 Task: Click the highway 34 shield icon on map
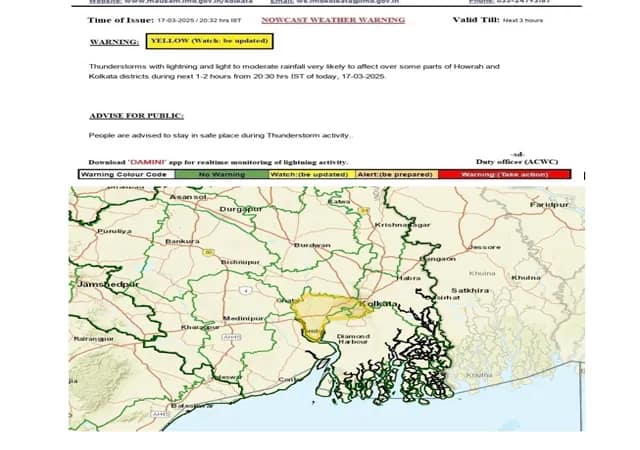pos(364,211)
